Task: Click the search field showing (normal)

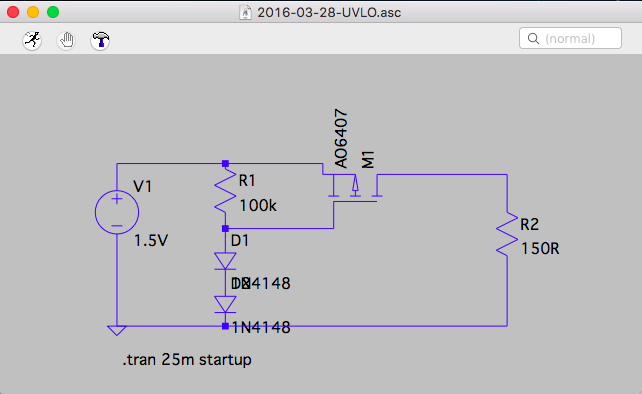Action: 570,38
